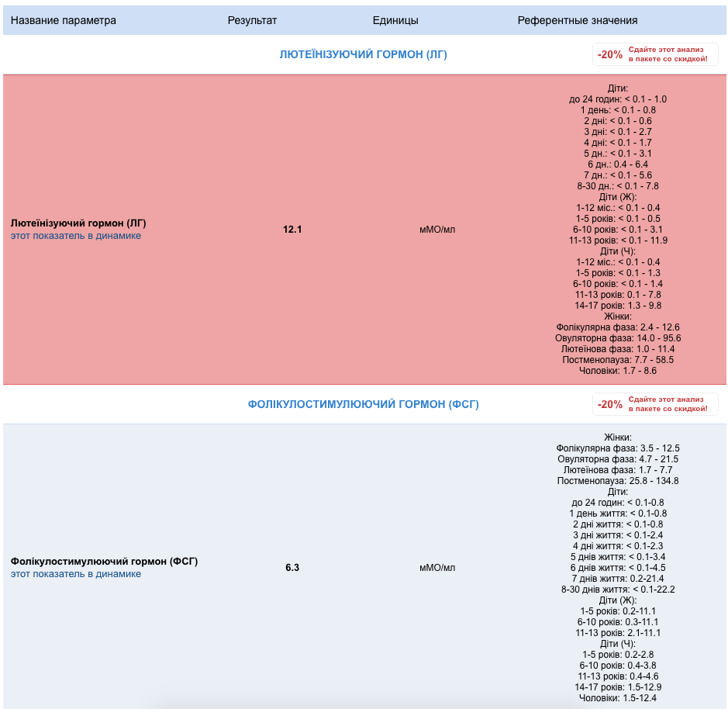
Task: Select the ФСГ result value 6.3
Action: 292,568
